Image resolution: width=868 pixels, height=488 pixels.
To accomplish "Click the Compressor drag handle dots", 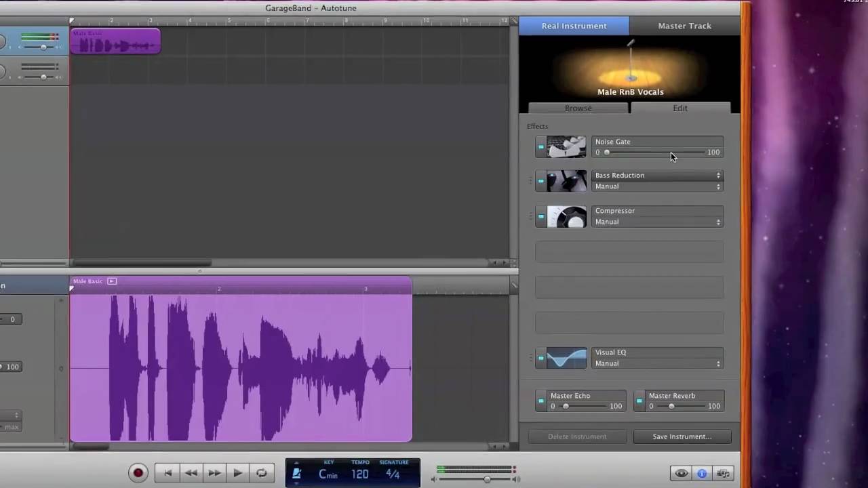I will tap(531, 217).
